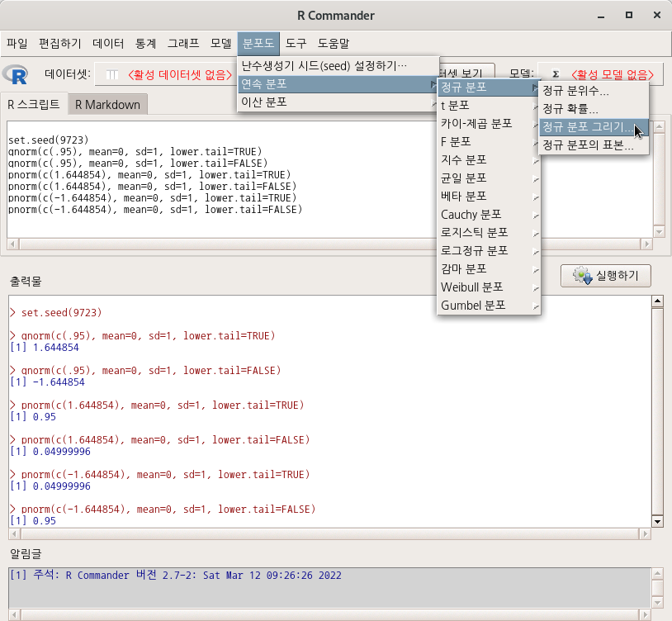Click output result -1.644854 line
Viewport: 672px width, 621px height.
(x=48, y=382)
